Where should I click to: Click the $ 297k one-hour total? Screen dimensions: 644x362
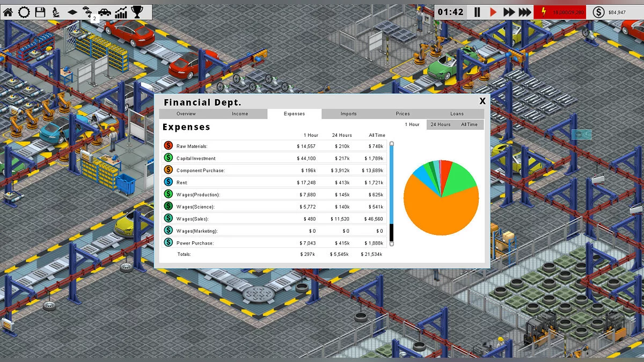point(308,254)
